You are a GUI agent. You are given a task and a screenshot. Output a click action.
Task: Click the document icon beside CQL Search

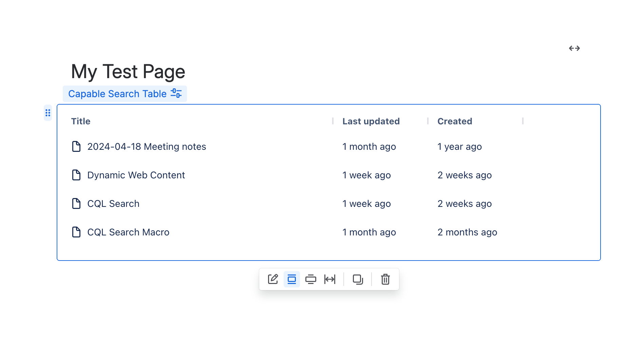click(x=76, y=203)
